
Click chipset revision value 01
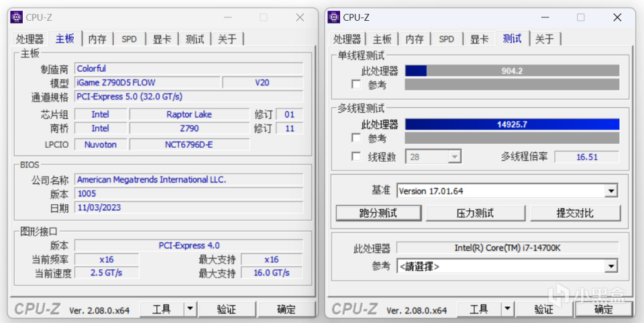[290, 114]
